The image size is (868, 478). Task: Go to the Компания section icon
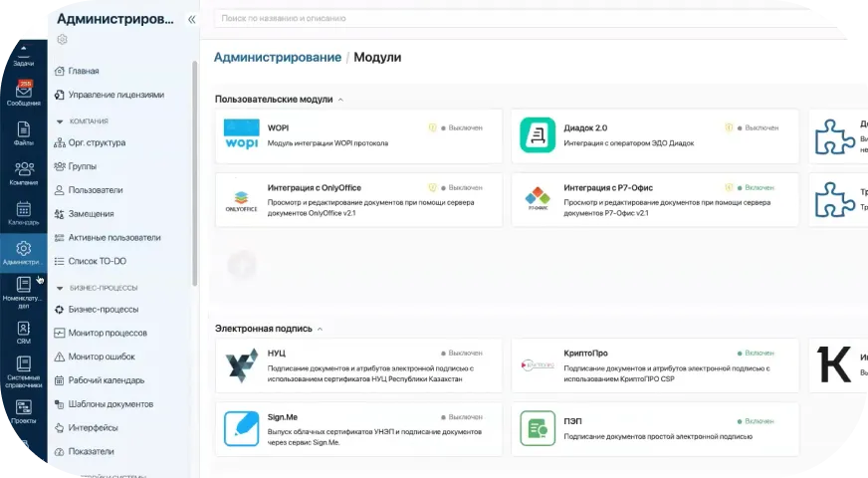point(24,171)
